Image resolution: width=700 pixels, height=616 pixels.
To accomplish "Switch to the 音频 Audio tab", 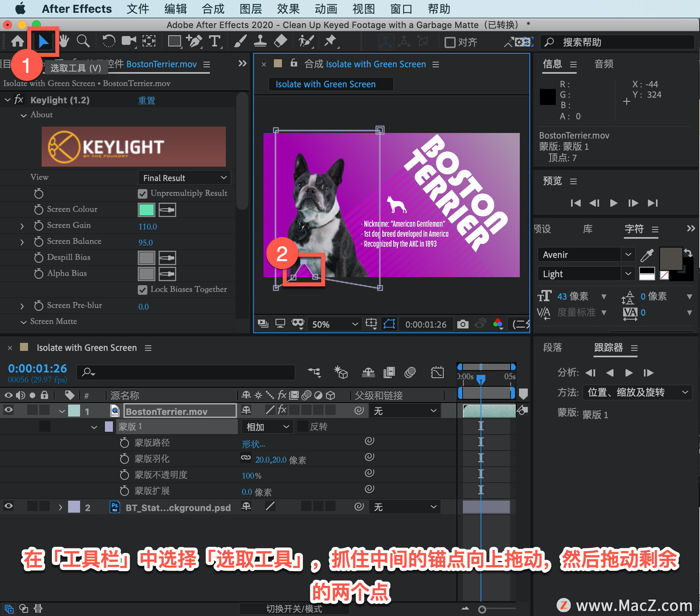I will pyautogui.click(x=604, y=64).
